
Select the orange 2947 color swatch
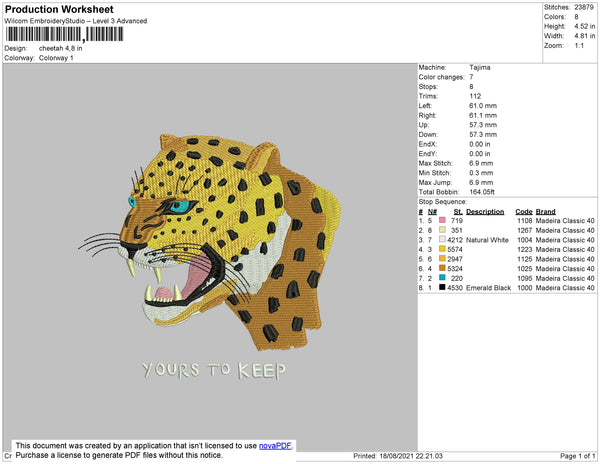(442, 259)
